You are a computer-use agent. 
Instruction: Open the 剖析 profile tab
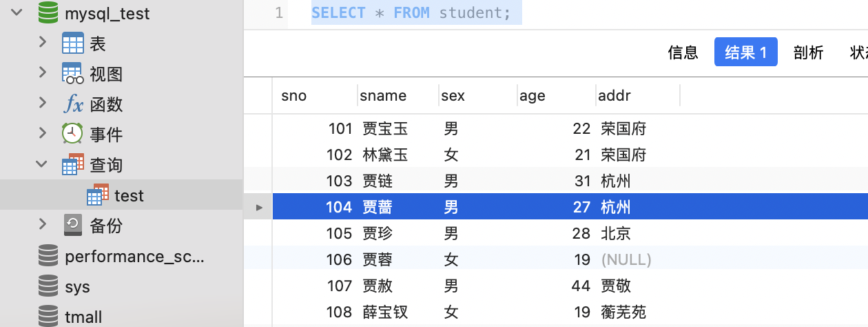tap(808, 52)
